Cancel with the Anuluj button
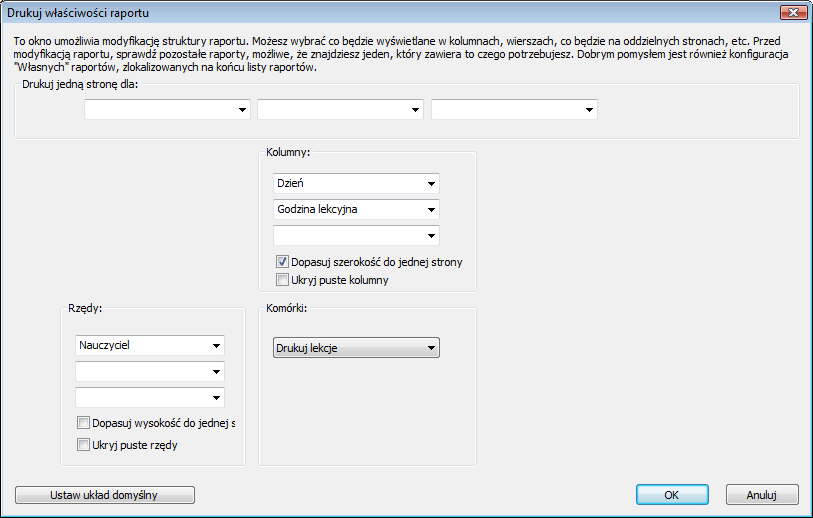 click(x=762, y=495)
